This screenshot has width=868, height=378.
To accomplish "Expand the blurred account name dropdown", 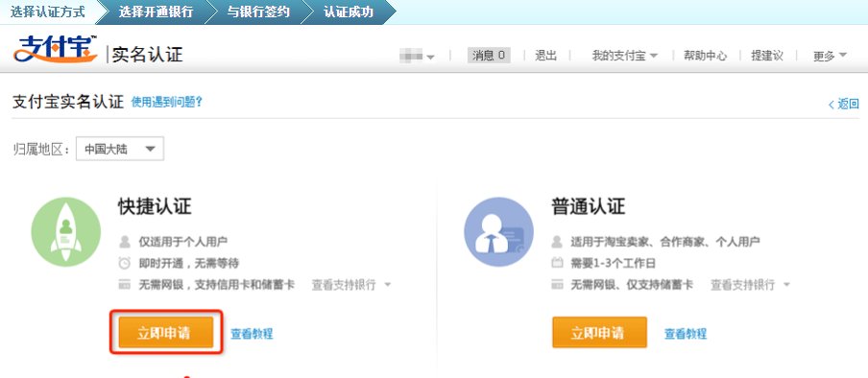I will pos(417,56).
